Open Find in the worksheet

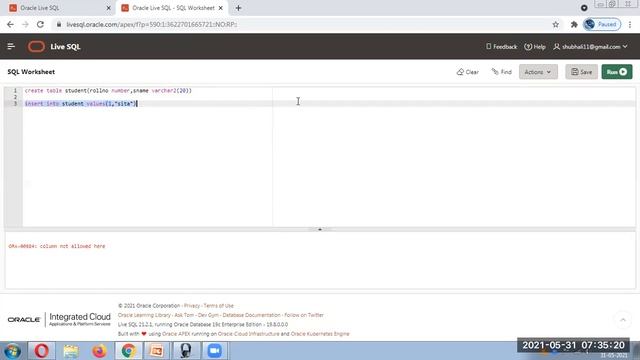coord(502,72)
